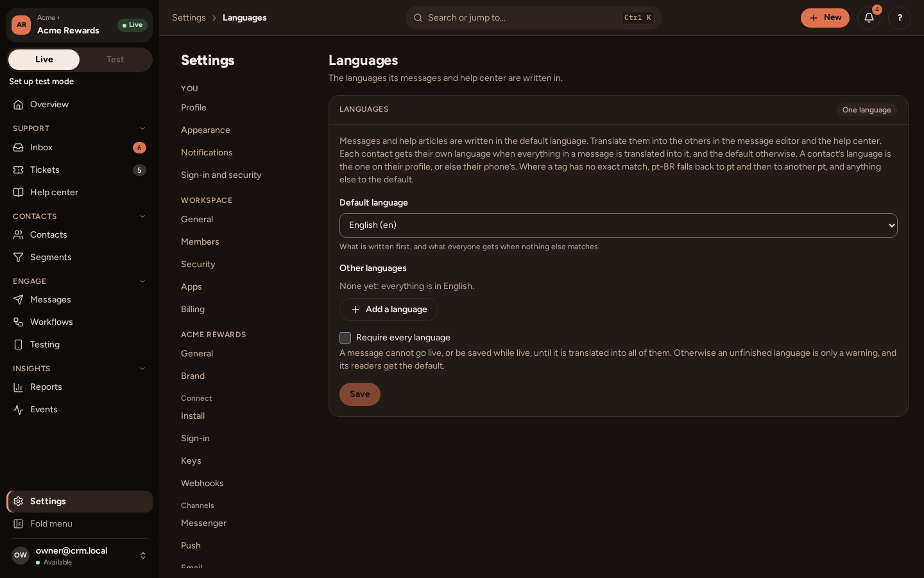This screenshot has width=924, height=578.
Task: Open the Default language dropdown
Action: [x=619, y=225]
